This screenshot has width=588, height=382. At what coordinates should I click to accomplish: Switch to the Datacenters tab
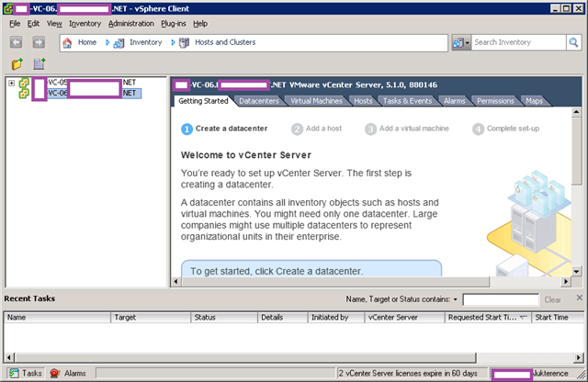(x=259, y=101)
